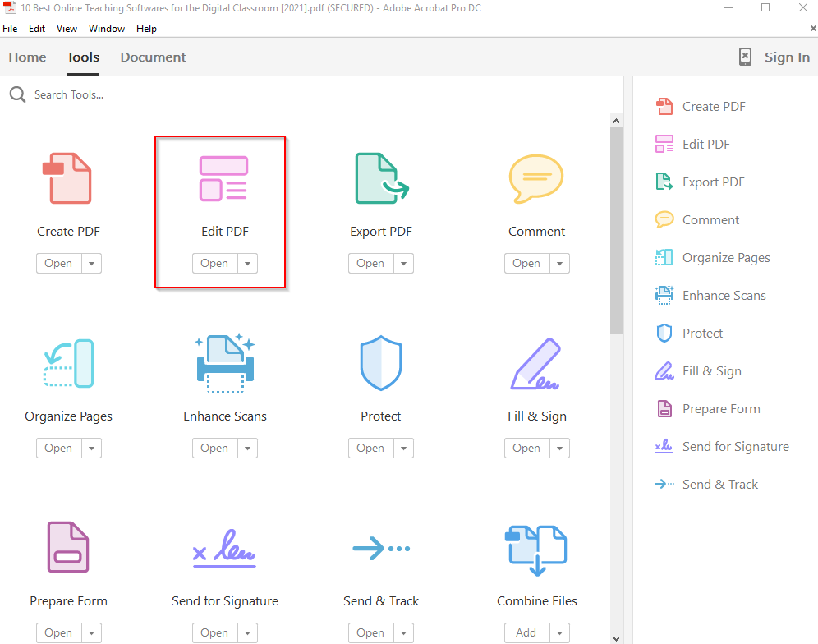Open the Edit menu
Image resolution: width=818 pixels, height=644 pixels.
pyautogui.click(x=36, y=29)
